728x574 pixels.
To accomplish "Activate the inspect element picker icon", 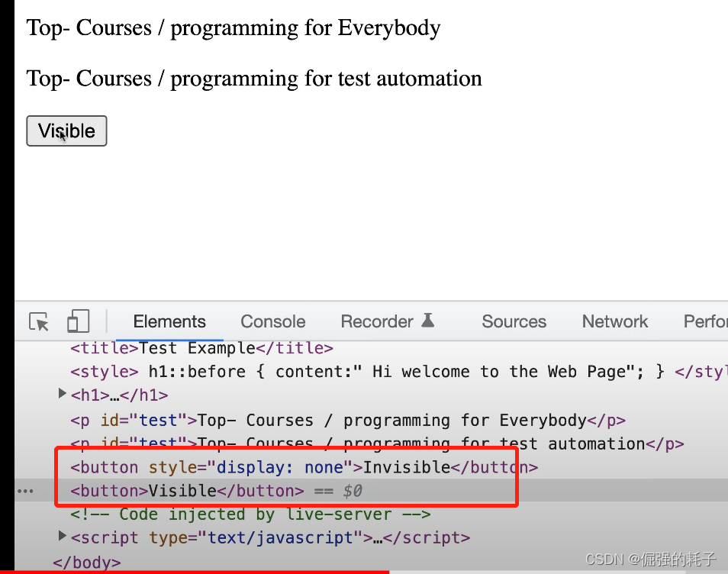I will tap(39, 321).
